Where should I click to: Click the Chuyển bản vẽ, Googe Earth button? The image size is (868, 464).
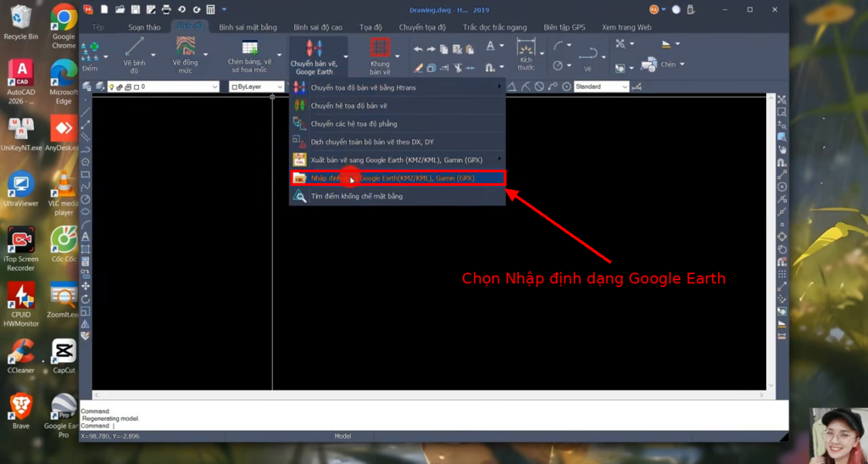pyautogui.click(x=314, y=57)
